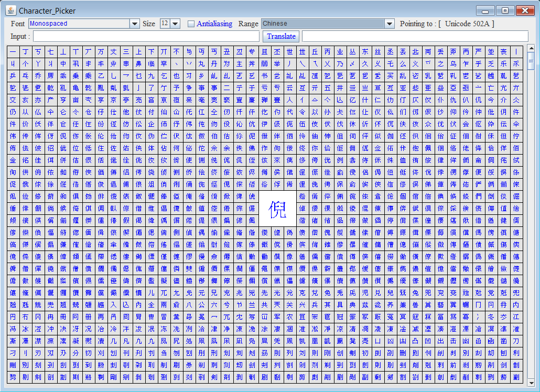Click the output field right of Translate
This screenshot has width=540, height=392.
coord(415,36)
